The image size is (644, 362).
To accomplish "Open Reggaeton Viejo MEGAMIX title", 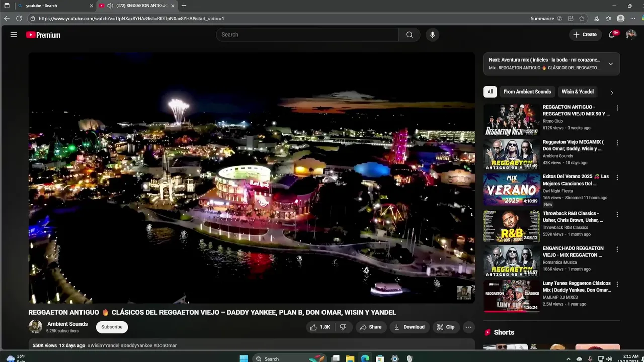I will pos(574,145).
